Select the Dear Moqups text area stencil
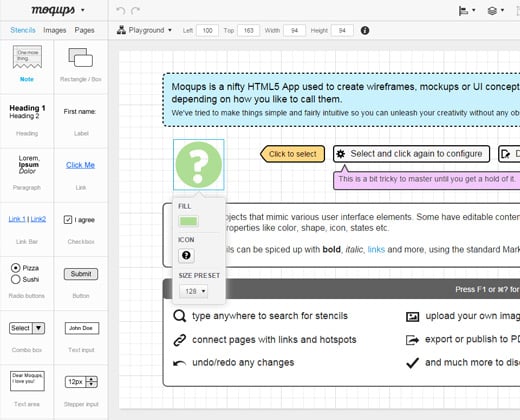 (27, 381)
